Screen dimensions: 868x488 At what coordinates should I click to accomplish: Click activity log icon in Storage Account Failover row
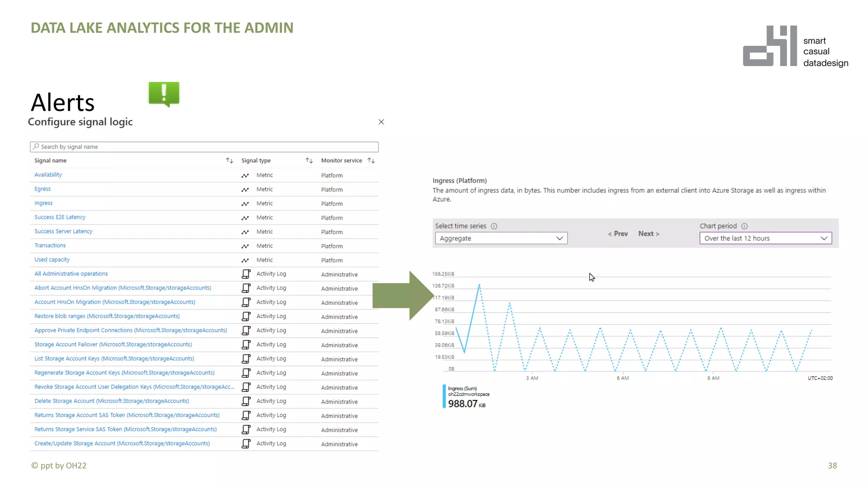(x=246, y=345)
